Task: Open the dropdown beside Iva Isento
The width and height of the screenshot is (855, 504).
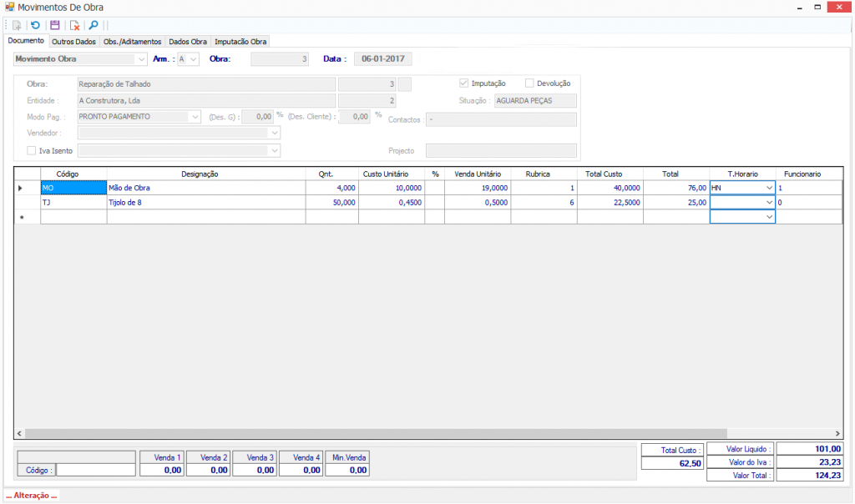Action: 274,150
